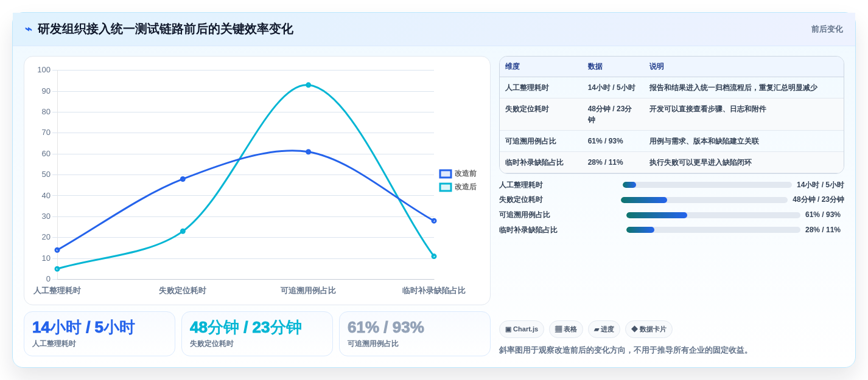Open the 61% / 93% data card
Screen dimensions: 868x380
[x=415, y=334]
